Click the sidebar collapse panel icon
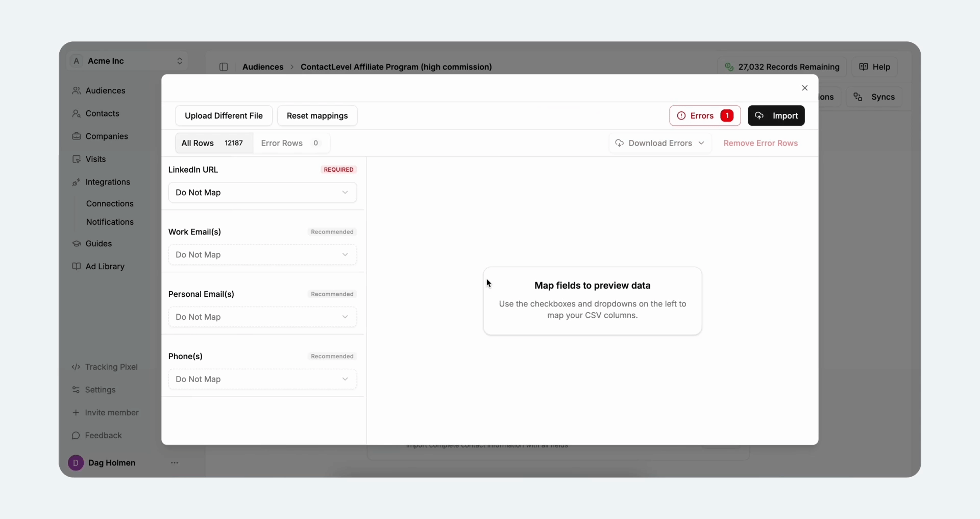Screen dimensions: 980x519 [224, 67]
